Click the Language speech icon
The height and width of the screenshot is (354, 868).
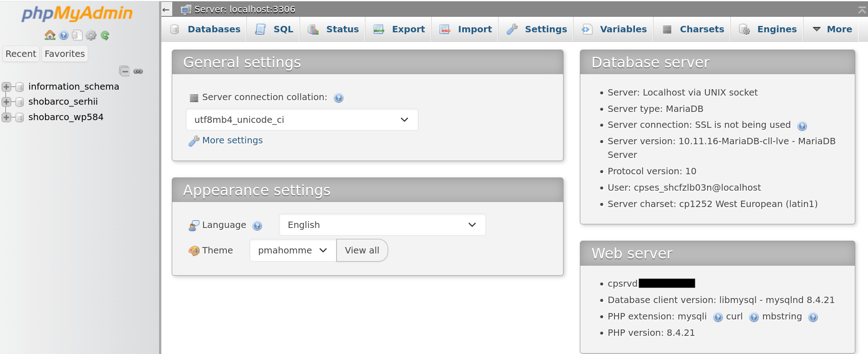point(194,225)
